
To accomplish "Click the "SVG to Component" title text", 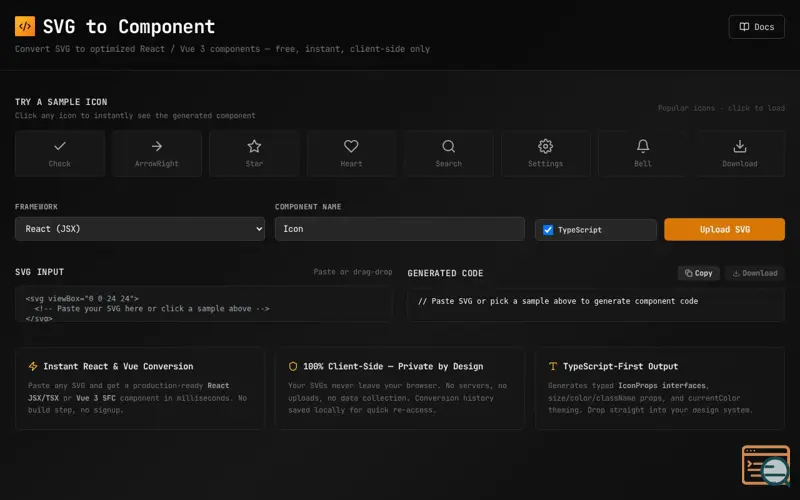I will point(129,27).
